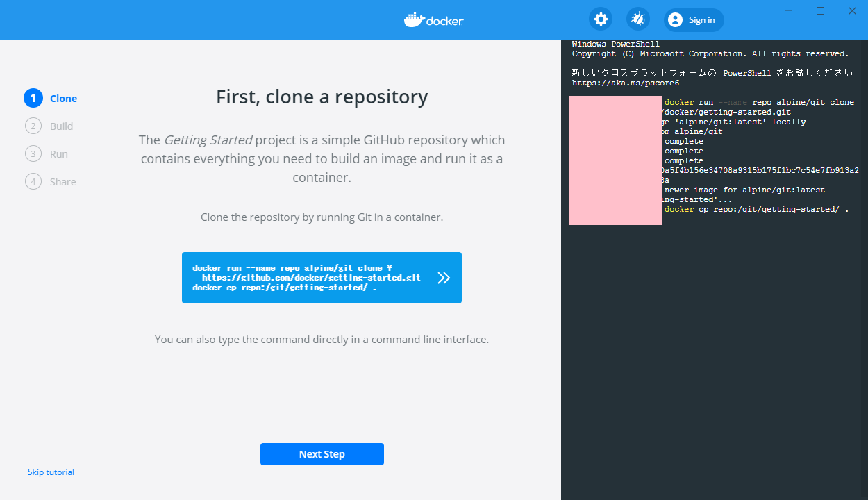Select the Build step
868x500 pixels.
click(x=49, y=126)
